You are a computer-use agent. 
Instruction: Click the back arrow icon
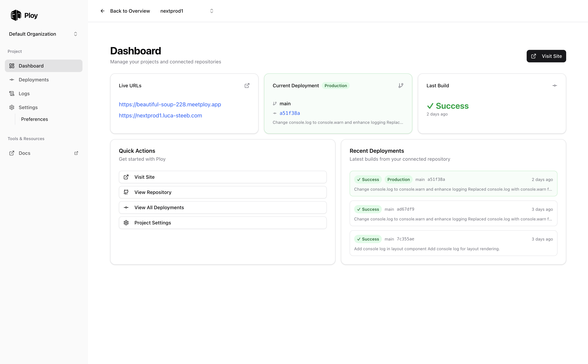[103, 11]
